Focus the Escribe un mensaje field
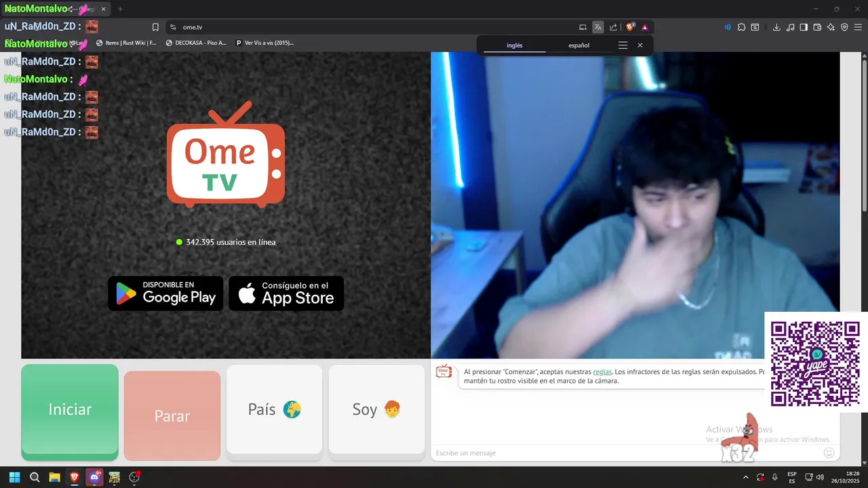The image size is (868, 488). (624, 453)
